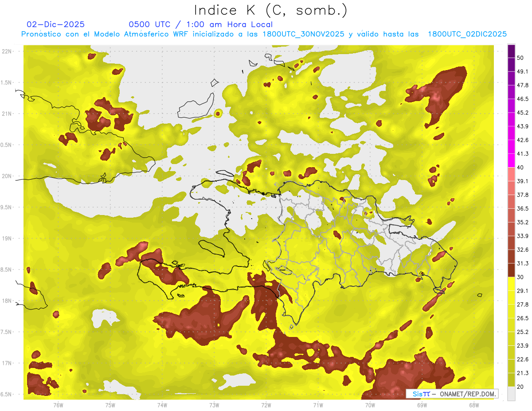Select the "18N" latitude label
This screenshot has width=532, height=411.
[7, 301]
